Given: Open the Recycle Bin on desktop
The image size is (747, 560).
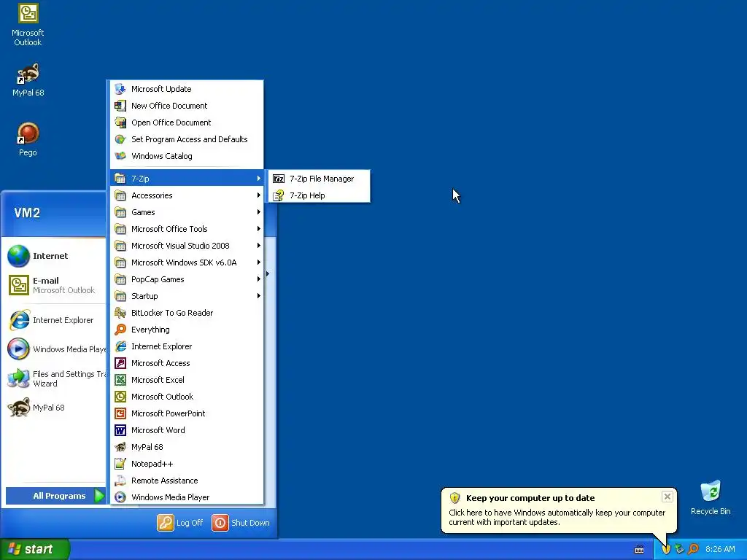Looking at the screenshot, I should pos(711,498).
